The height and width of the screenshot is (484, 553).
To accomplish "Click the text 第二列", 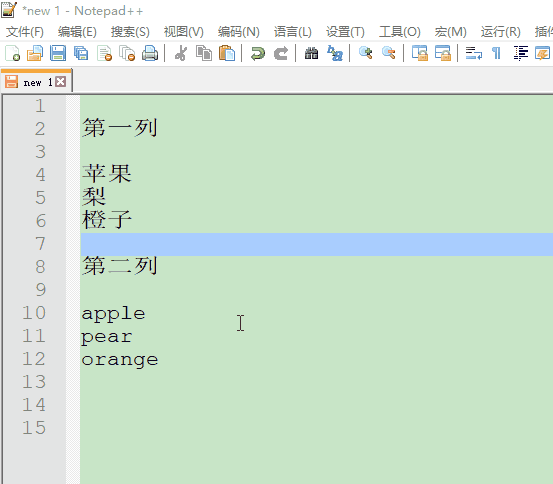I will [x=120, y=265].
